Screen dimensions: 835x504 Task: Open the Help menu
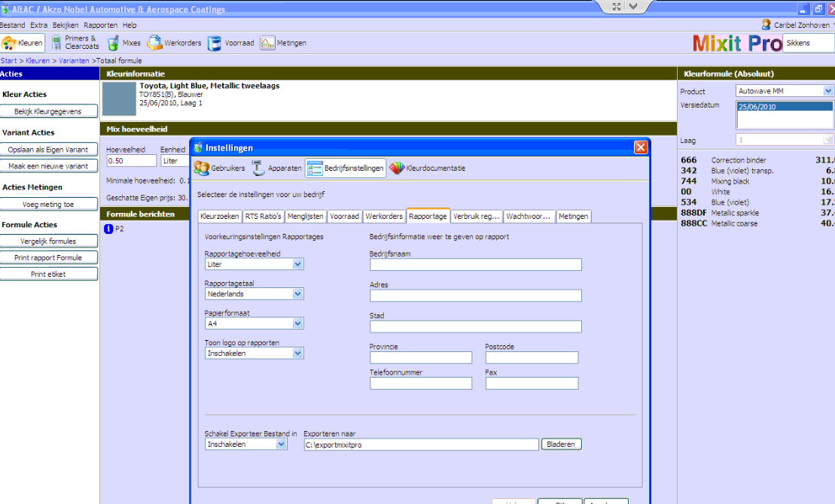(x=130, y=25)
